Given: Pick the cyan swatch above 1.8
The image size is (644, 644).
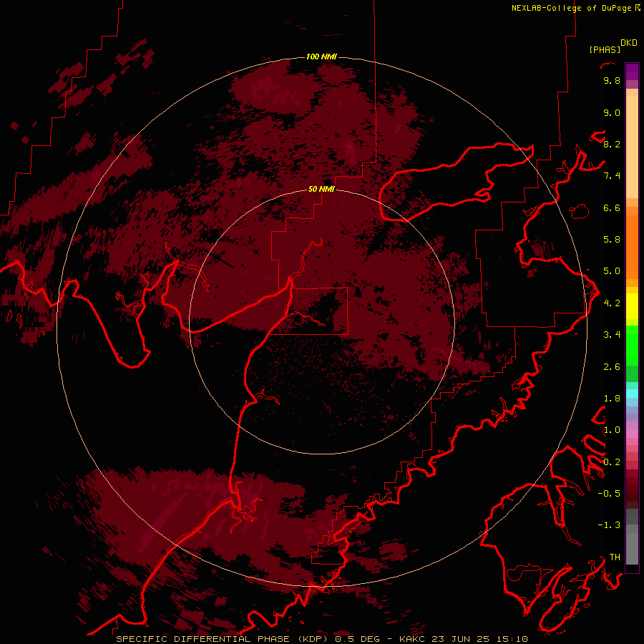Looking at the screenshot, I should click(x=632, y=394).
